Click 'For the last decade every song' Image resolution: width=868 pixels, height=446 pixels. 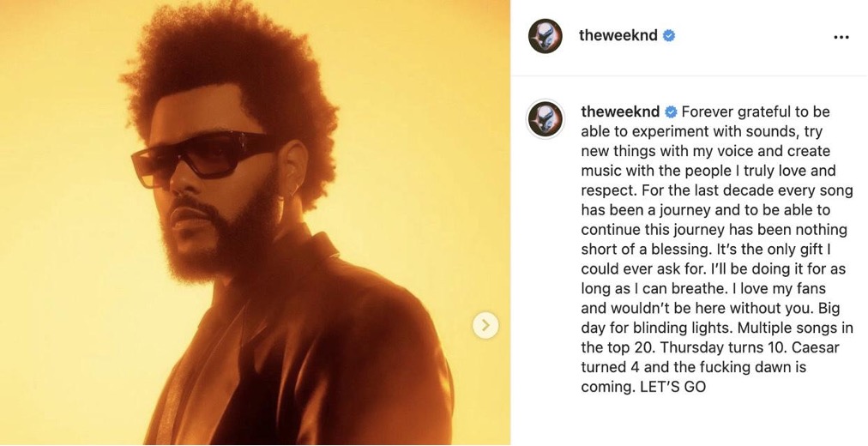[x=746, y=191]
